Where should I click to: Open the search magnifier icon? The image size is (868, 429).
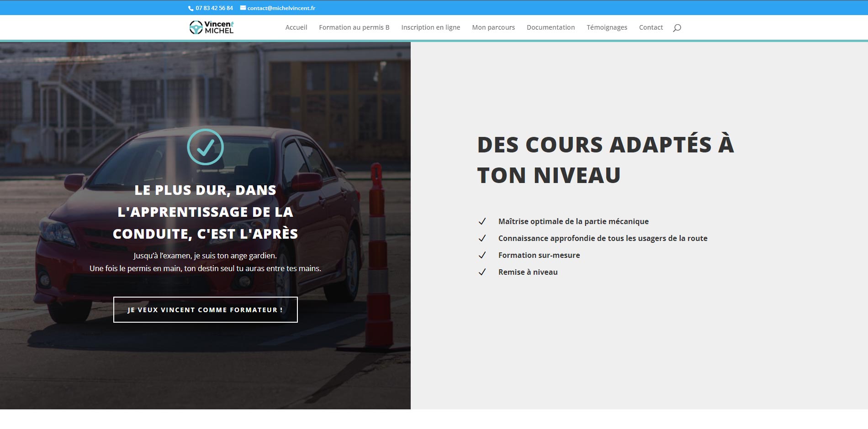(x=677, y=28)
